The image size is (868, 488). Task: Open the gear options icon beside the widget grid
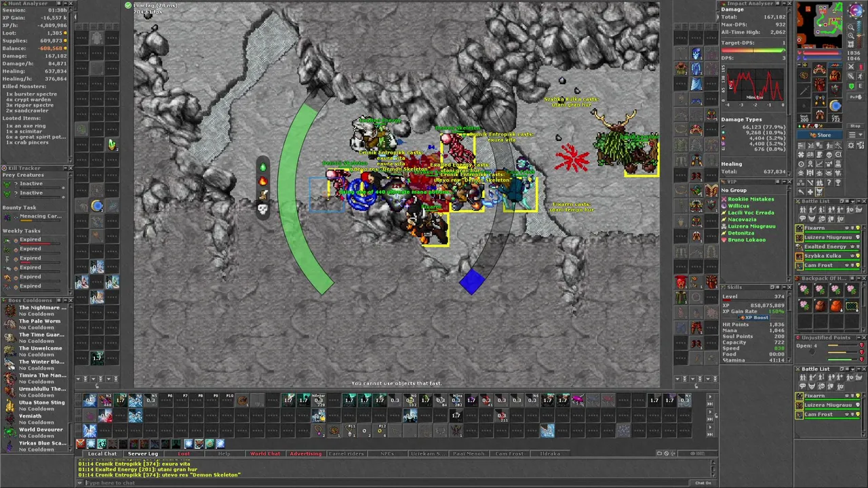[851, 146]
